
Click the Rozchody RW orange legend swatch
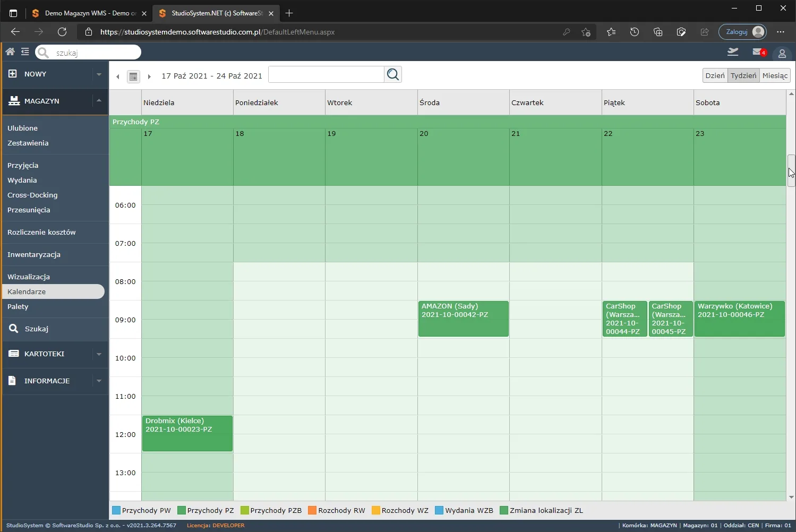pos(312,510)
